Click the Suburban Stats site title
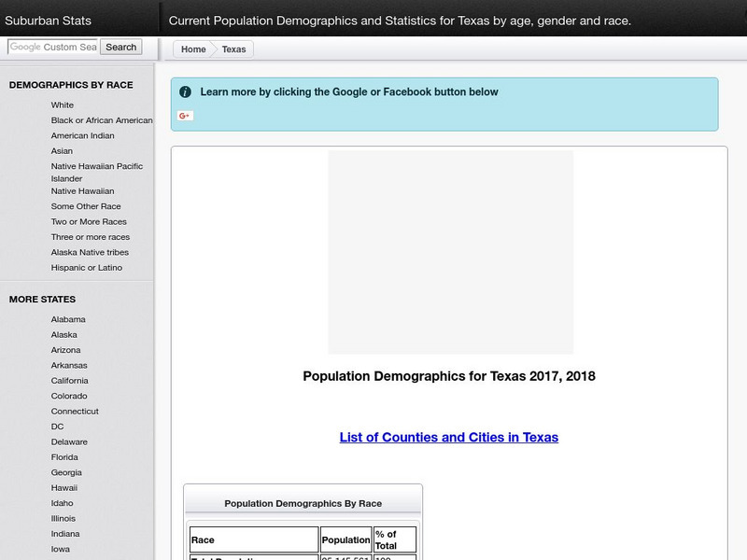 click(49, 19)
